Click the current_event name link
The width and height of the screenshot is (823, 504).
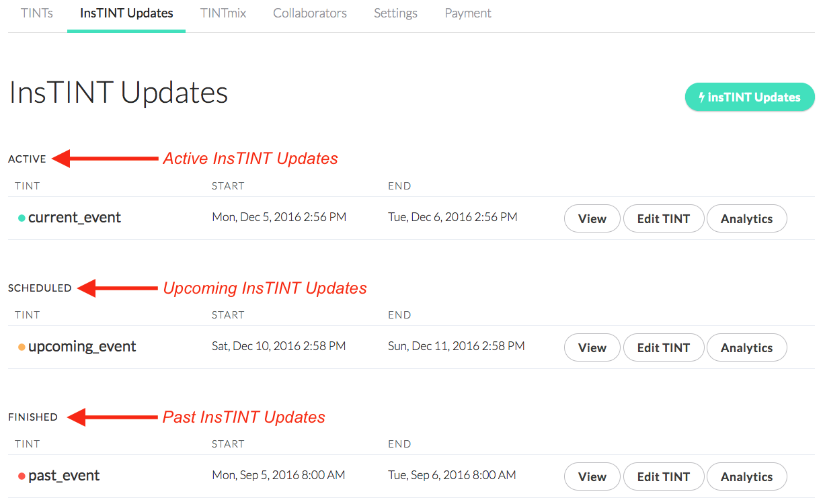(75, 218)
